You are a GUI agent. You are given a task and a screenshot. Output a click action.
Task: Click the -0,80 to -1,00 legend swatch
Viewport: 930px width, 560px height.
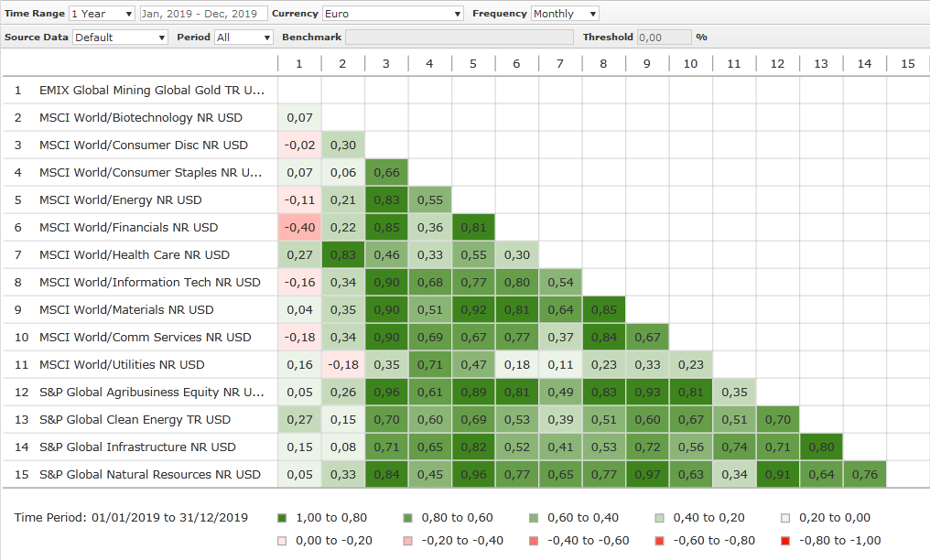coord(785,541)
